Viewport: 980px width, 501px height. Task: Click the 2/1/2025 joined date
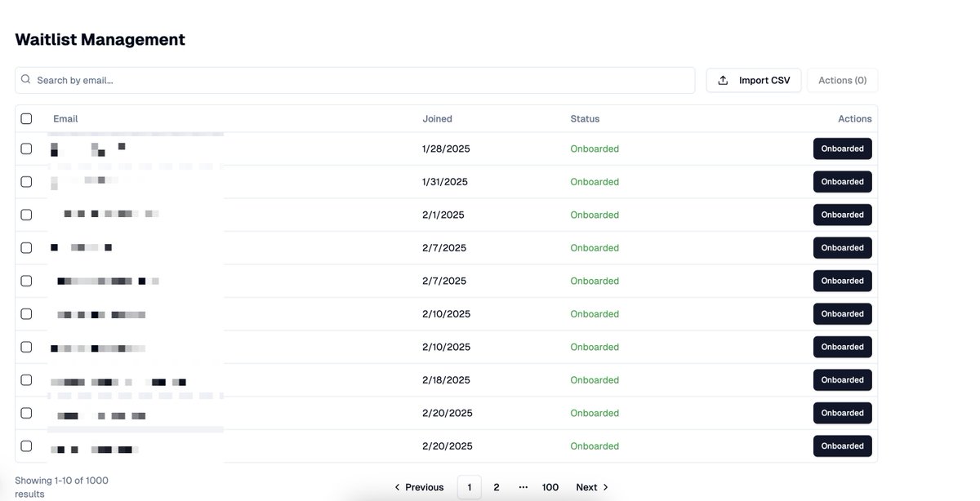443,215
